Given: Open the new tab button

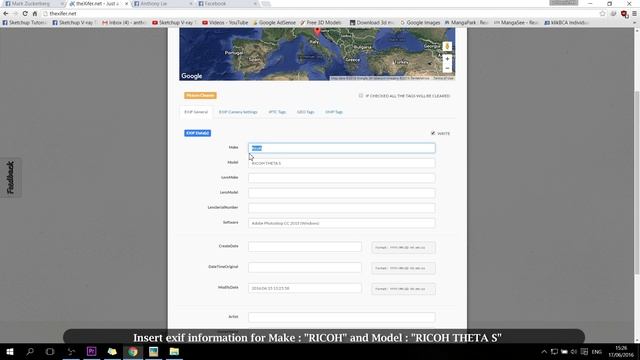Looking at the screenshot, I should (x=266, y=4).
